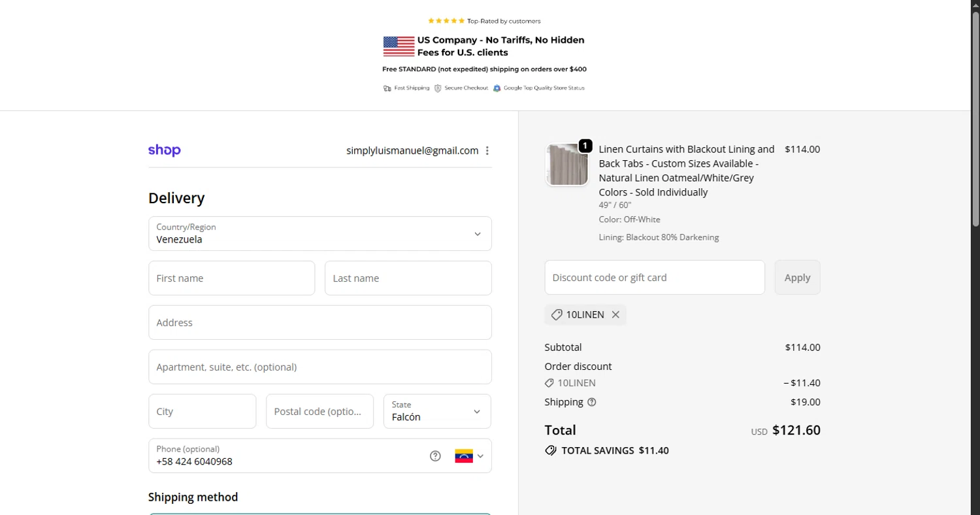The image size is (980, 515).
Task: Click the linen curtain product thumbnail
Action: pyautogui.click(x=567, y=165)
